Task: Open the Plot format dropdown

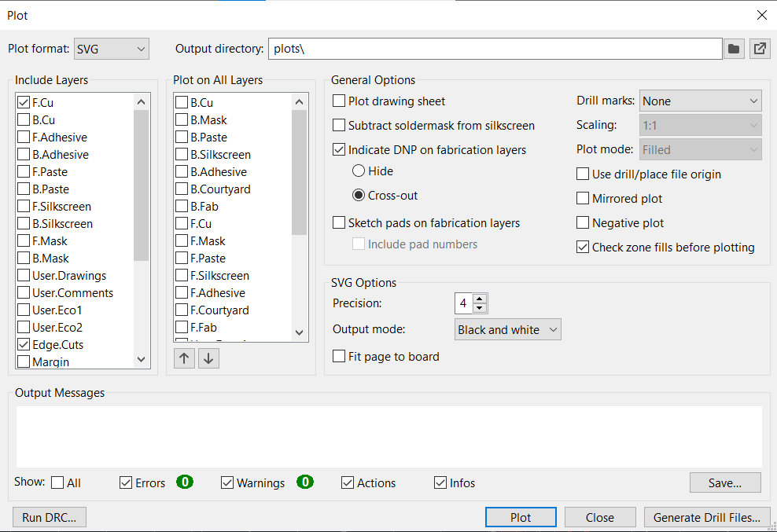Action: point(111,49)
